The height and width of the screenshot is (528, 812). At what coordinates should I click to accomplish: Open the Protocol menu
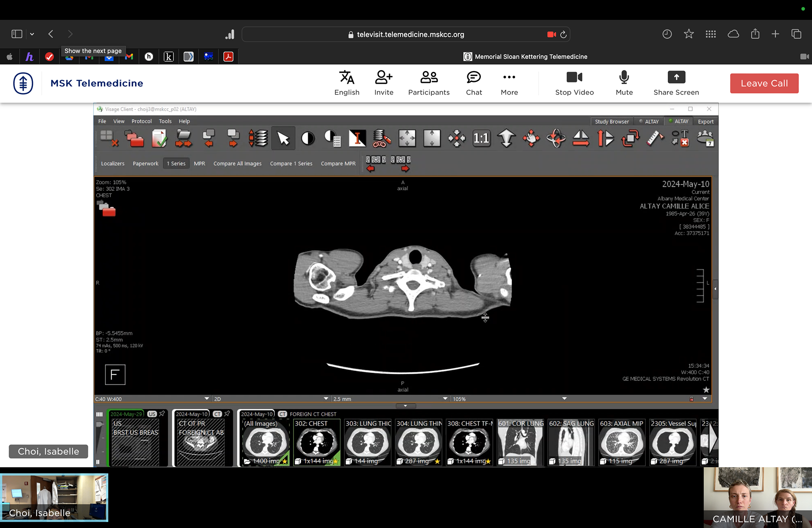[x=141, y=121]
